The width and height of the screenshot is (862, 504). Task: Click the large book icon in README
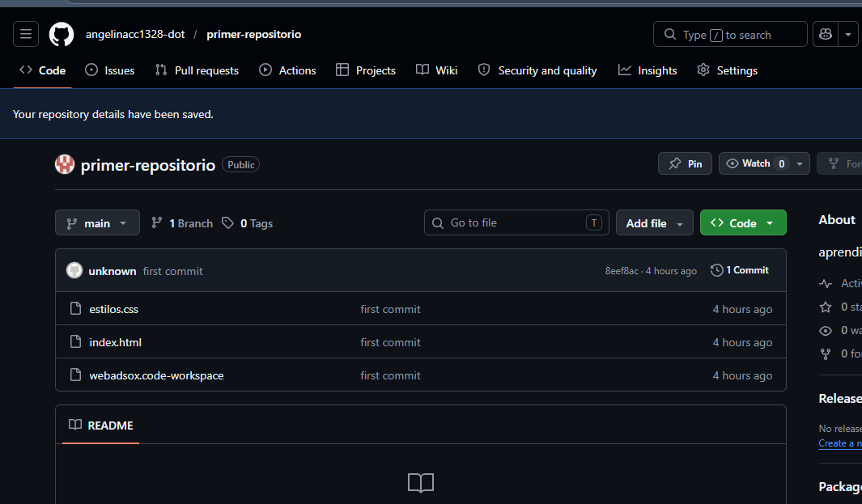421,483
